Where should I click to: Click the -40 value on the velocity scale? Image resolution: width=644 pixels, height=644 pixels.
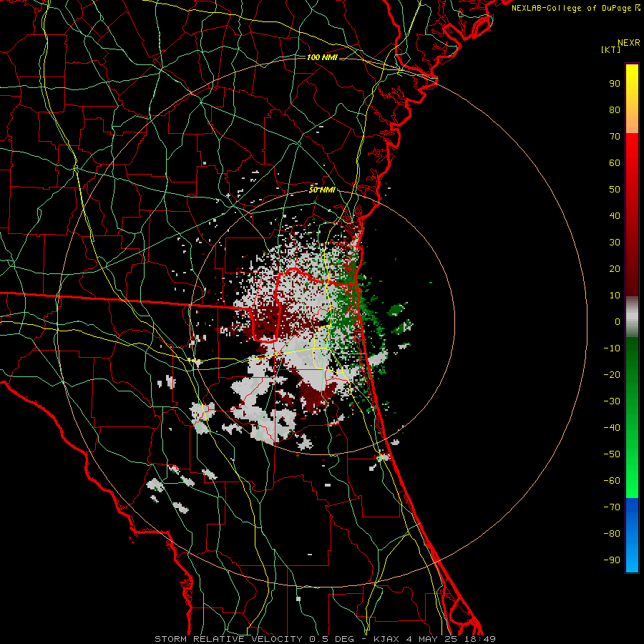[x=612, y=428]
